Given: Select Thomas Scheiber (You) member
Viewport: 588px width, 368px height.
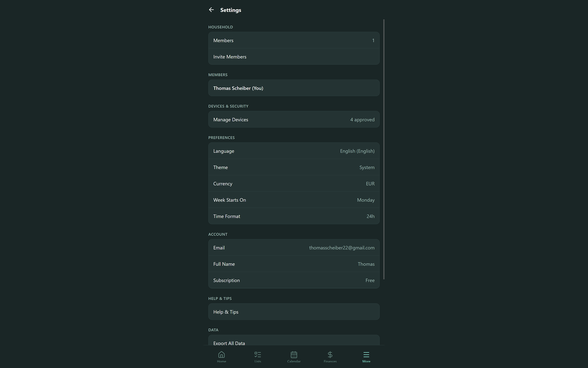Looking at the screenshot, I should click(x=294, y=88).
